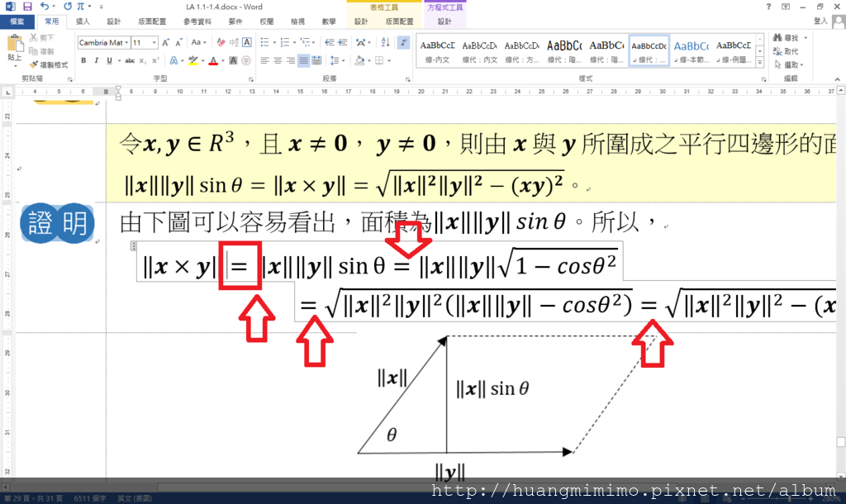Screen dimensions: 846x504
Task: Sort text with the A-Z icon
Action: pos(385,43)
